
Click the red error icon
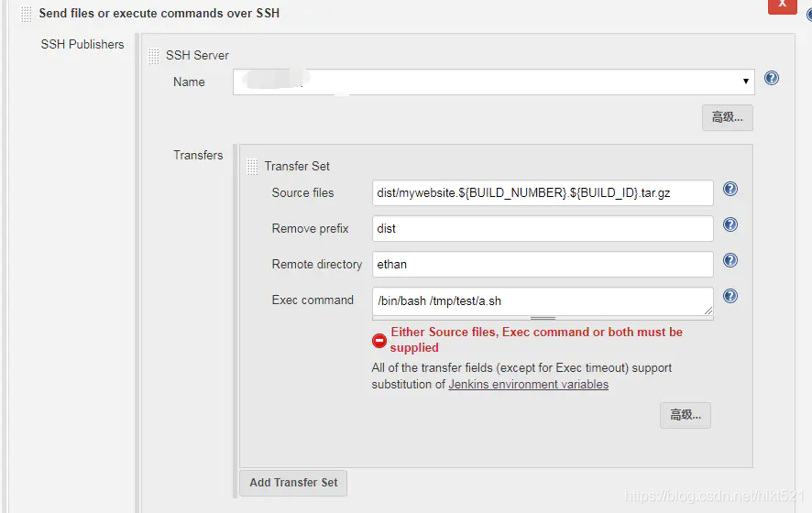pyautogui.click(x=379, y=340)
